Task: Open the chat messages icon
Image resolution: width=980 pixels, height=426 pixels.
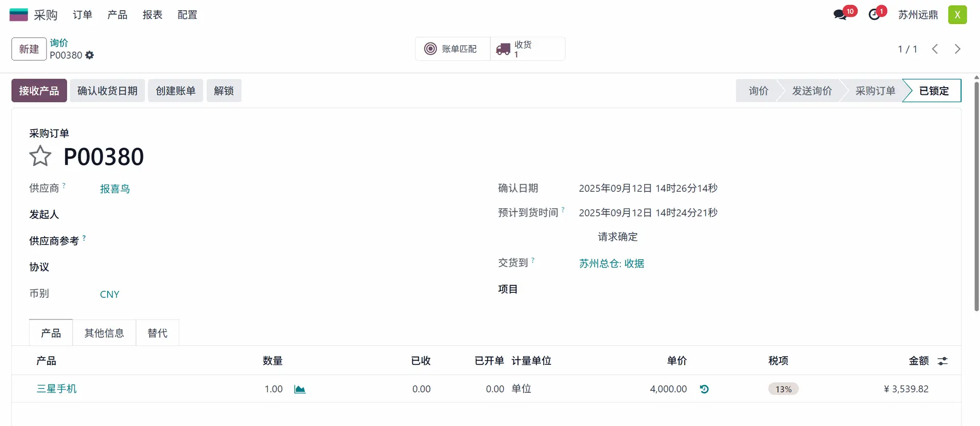Action: 840,15
